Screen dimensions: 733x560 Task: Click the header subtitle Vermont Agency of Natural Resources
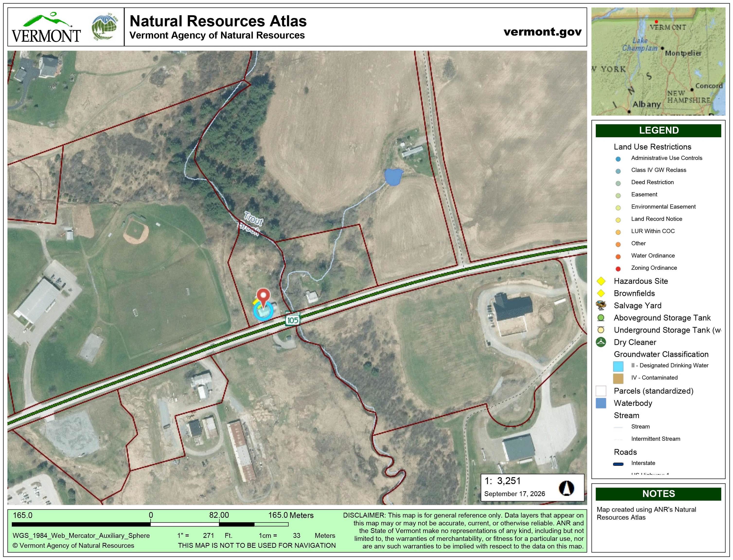tap(217, 35)
